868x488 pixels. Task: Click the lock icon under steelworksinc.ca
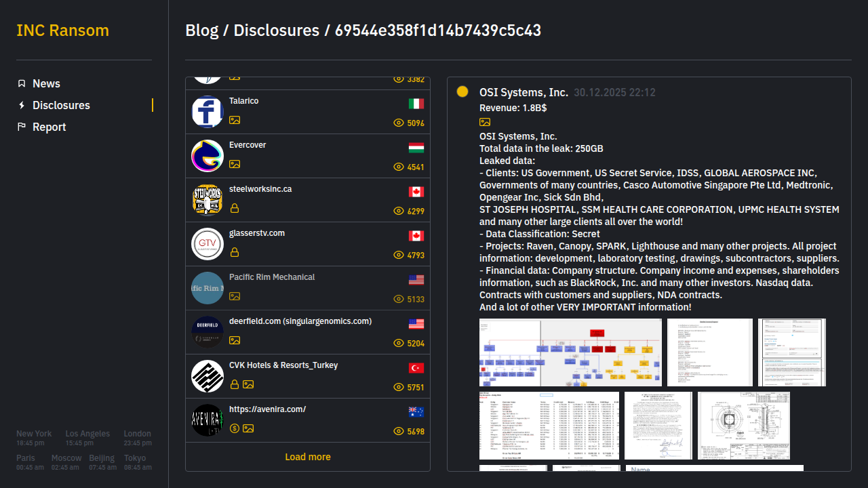235,208
